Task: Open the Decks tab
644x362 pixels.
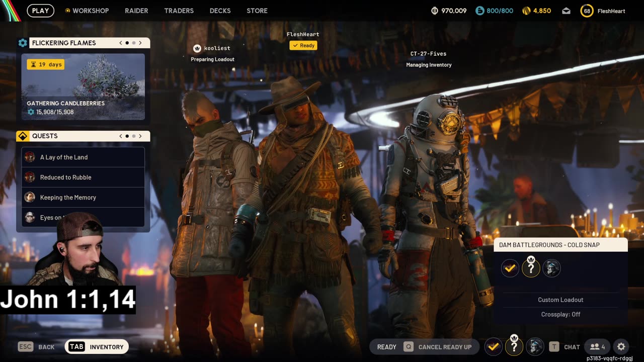Action: point(220,11)
